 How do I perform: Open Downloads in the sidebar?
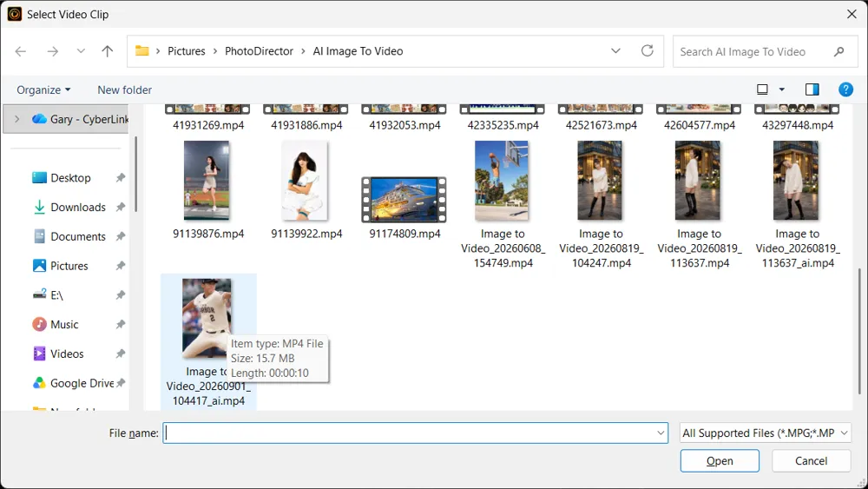click(x=77, y=207)
